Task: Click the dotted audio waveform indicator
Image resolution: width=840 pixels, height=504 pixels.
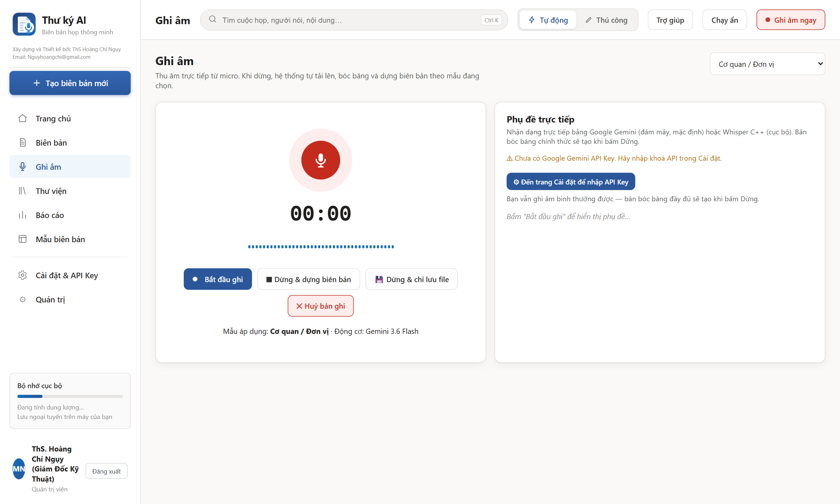Action: 321,247
